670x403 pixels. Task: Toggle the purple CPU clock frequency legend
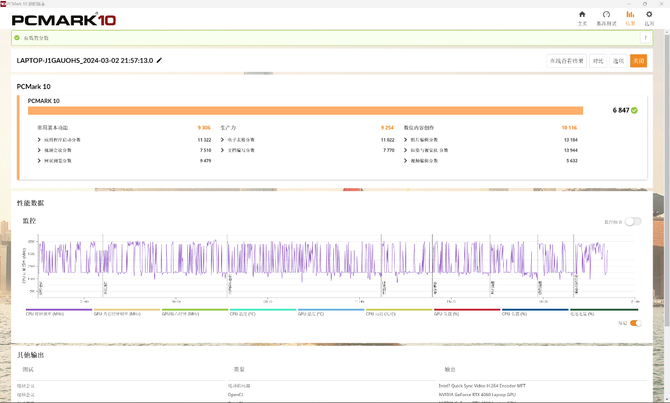pos(59,312)
